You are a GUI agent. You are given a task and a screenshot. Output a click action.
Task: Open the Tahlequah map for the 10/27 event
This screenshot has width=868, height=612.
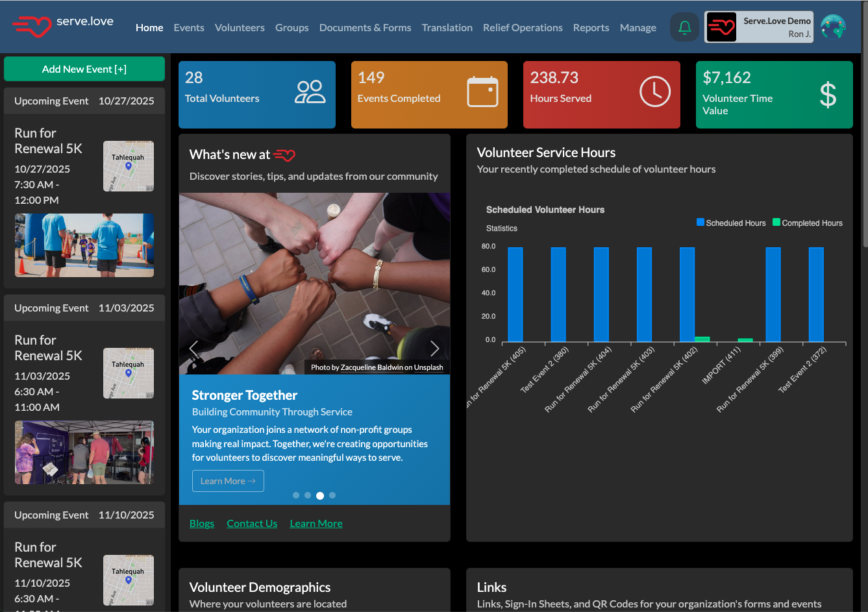click(128, 165)
